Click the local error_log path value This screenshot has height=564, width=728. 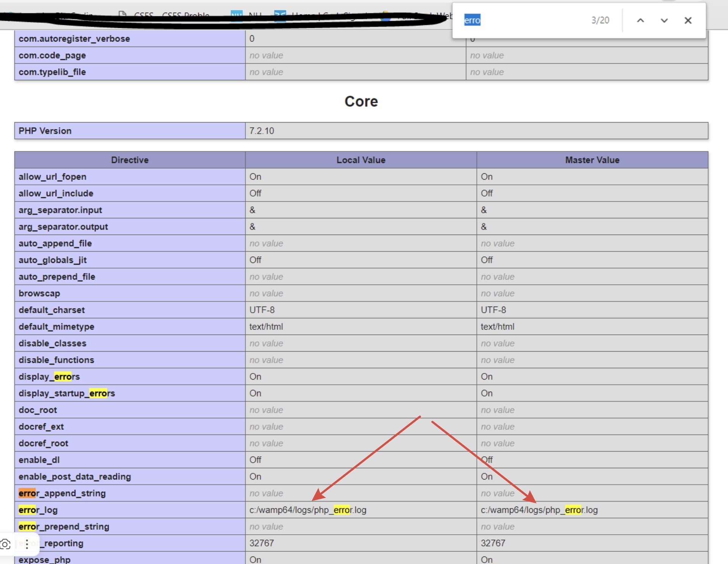pyautogui.click(x=308, y=510)
